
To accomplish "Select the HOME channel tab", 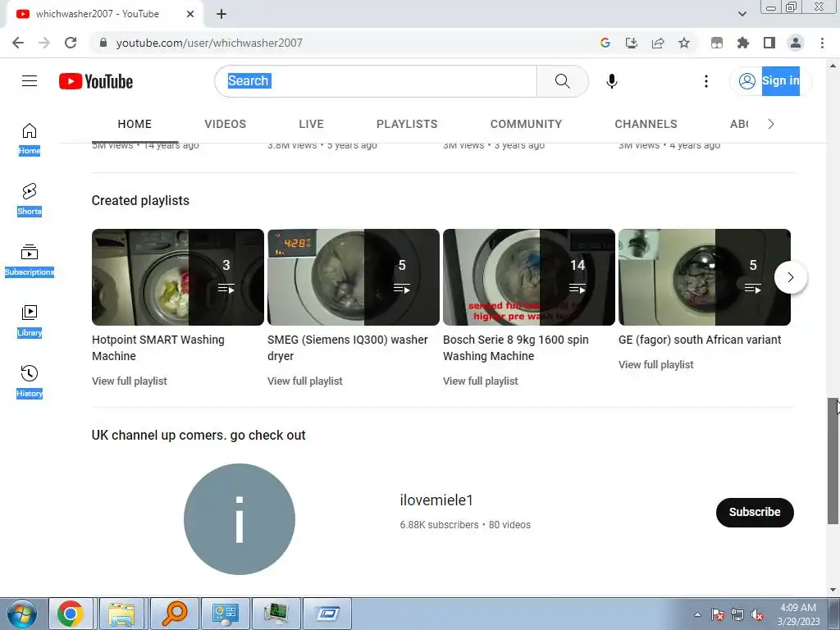I will pos(135,125).
